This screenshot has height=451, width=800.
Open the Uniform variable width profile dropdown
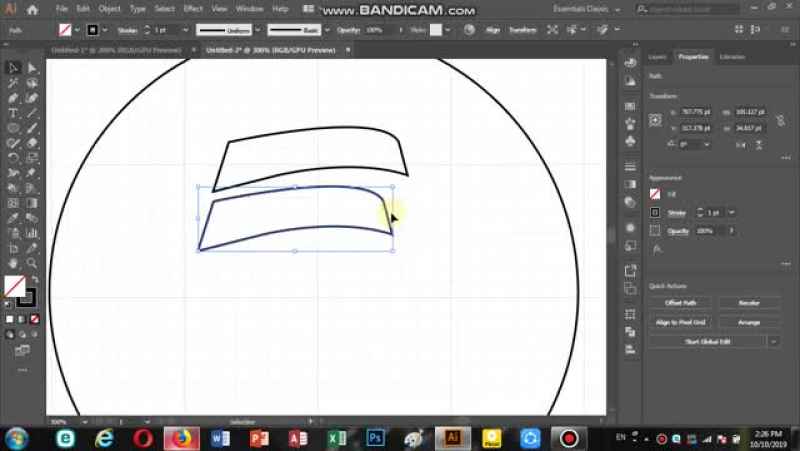pos(258,30)
